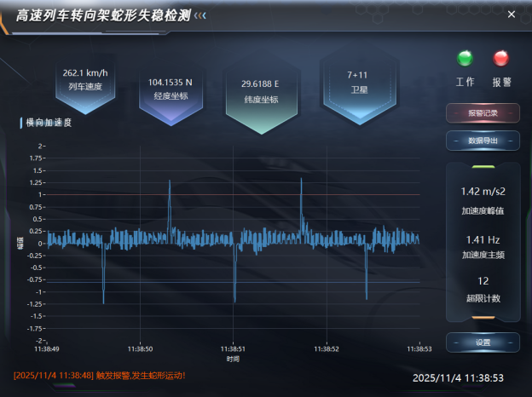The width and height of the screenshot is (532, 397).
Task: Click the orange 触发报警 alarm message text
Action: (99, 375)
